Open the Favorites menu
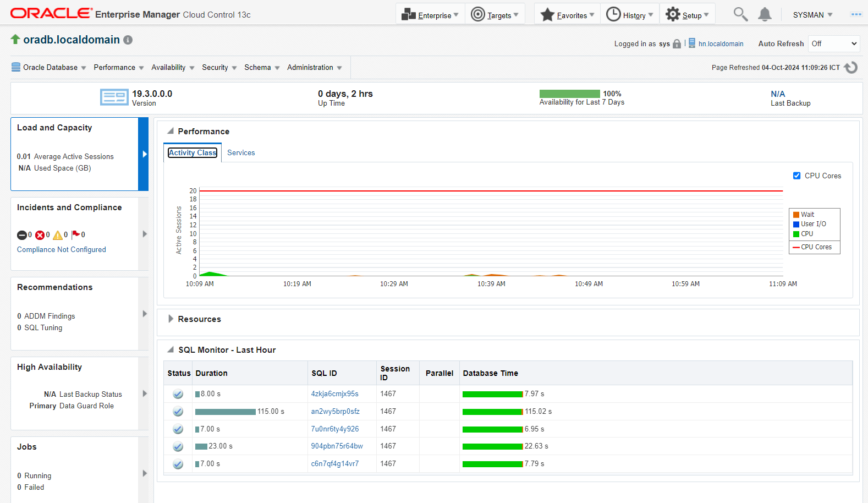This screenshot has height=503, width=868. [567, 15]
